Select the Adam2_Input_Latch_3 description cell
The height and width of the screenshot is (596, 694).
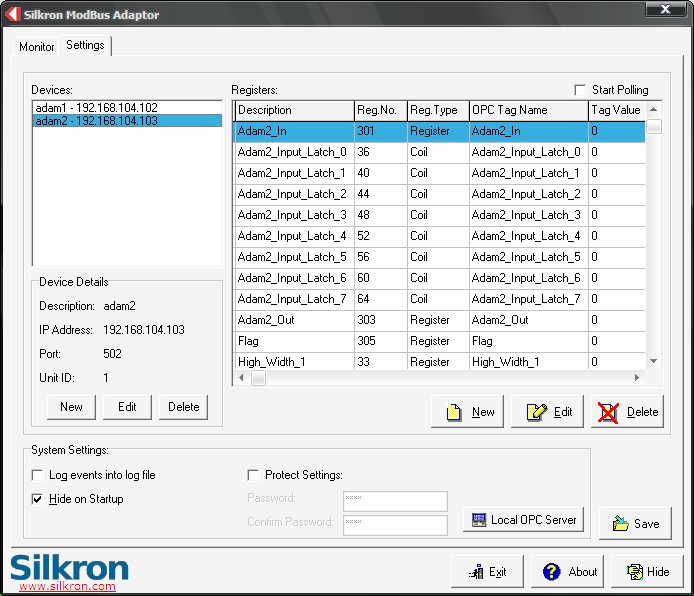click(x=294, y=215)
